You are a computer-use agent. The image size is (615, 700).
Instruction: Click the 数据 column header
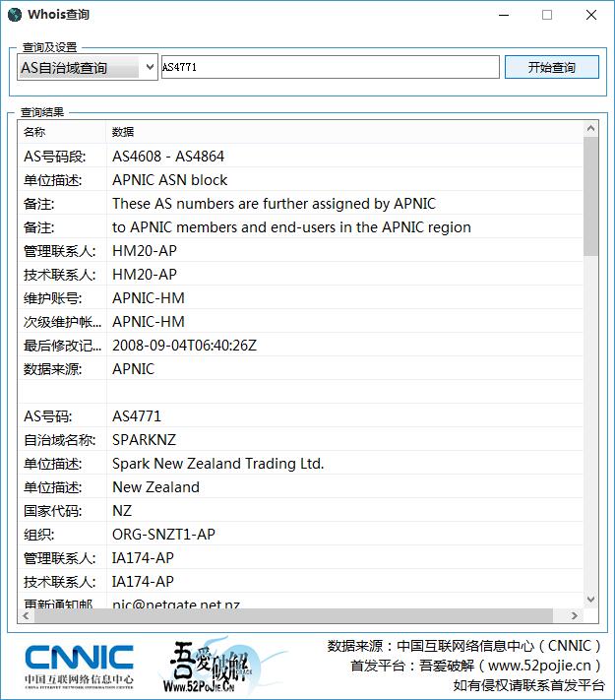click(x=344, y=132)
